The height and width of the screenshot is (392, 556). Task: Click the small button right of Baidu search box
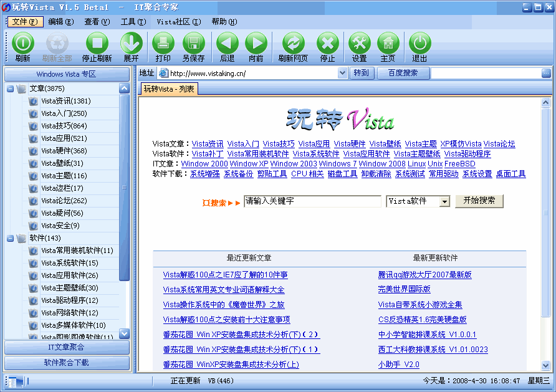tap(546, 73)
